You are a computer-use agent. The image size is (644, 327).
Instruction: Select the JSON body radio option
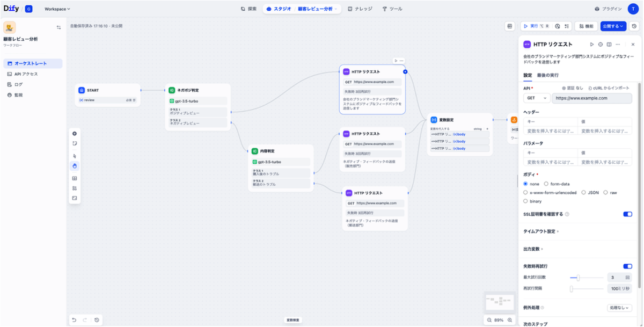584,192
